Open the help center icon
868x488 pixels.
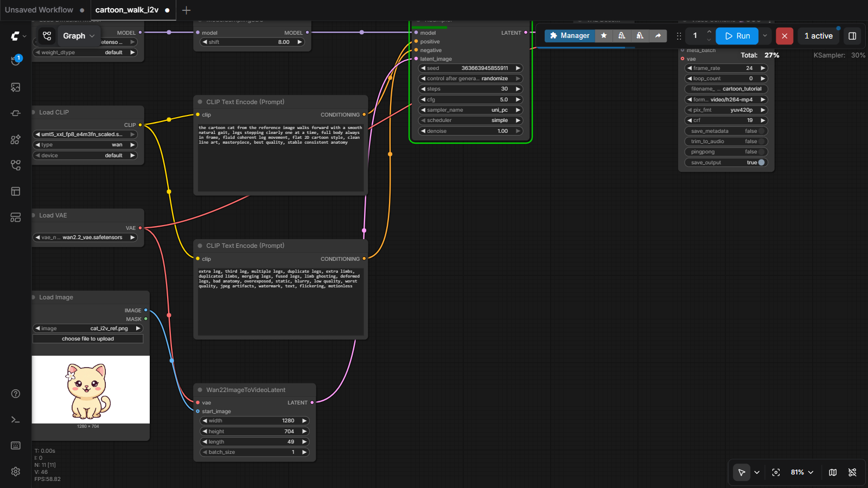click(x=16, y=394)
